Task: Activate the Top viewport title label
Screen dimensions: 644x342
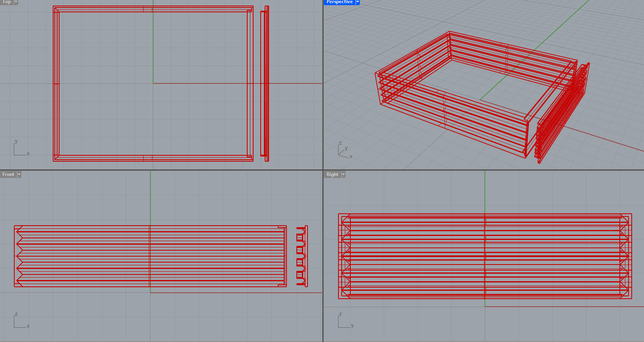Action: [7, 2]
